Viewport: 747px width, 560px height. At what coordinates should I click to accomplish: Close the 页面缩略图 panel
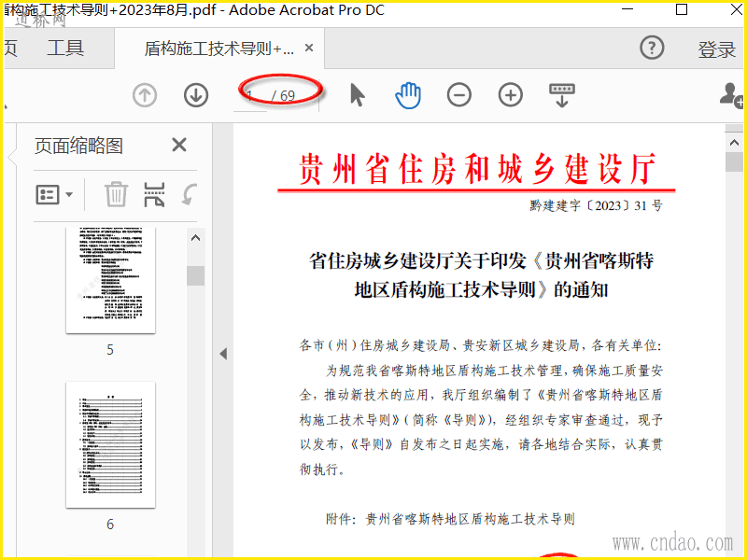click(179, 145)
